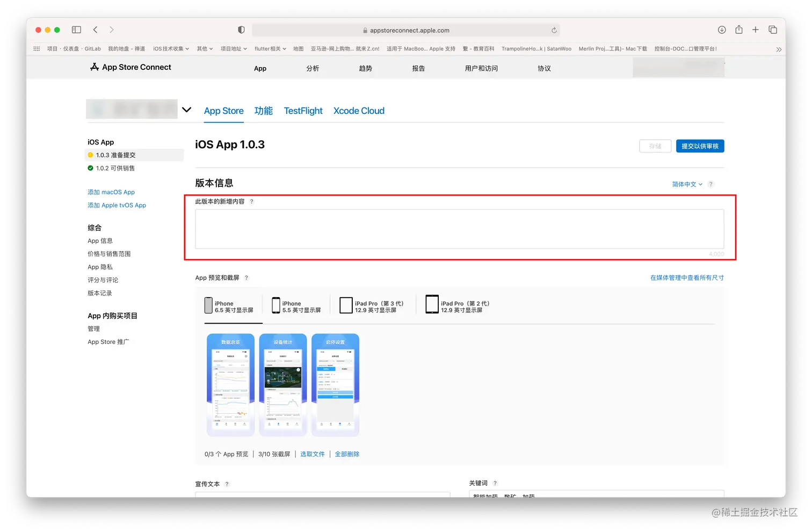
Task: Switch to the TestFlight tab
Action: point(303,111)
